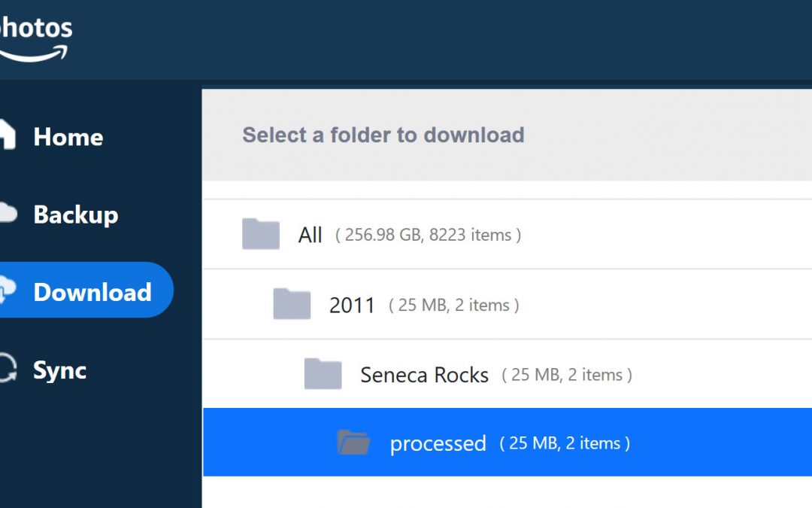The width and height of the screenshot is (812, 508).
Task: Select the 2011 folder name
Action: tap(352, 305)
